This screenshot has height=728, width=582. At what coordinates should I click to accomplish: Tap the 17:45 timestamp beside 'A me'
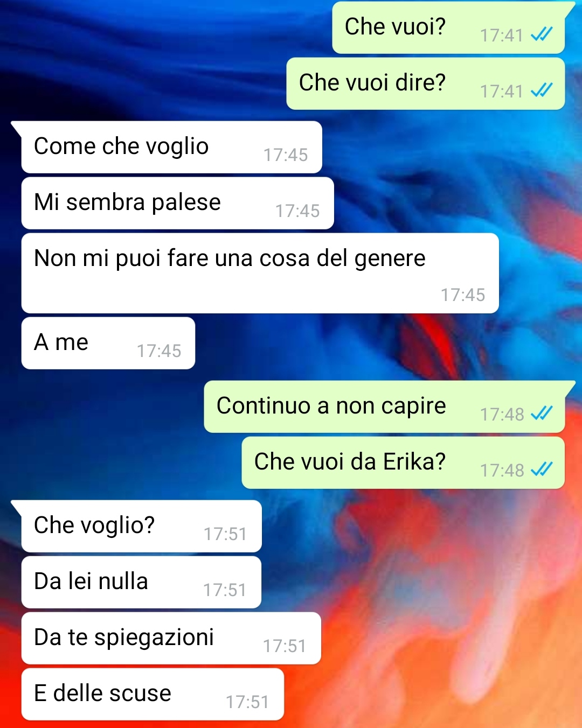(x=159, y=351)
